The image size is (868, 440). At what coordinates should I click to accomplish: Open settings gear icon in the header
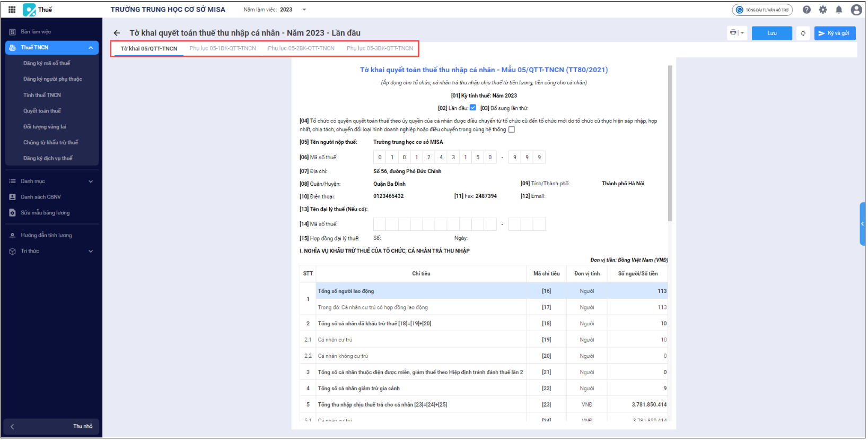pyautogui.click(x=823, y=10)
